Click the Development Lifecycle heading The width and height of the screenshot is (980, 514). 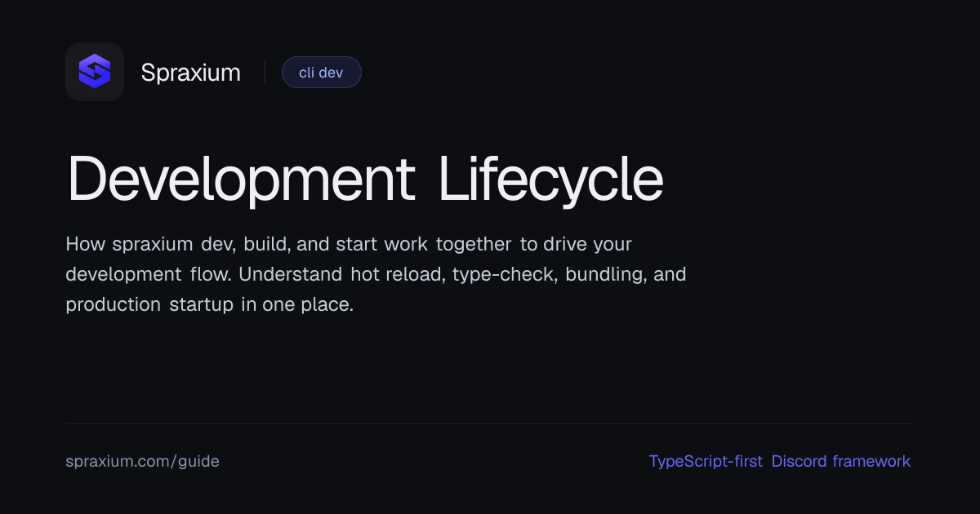click(x=364, y=178)
